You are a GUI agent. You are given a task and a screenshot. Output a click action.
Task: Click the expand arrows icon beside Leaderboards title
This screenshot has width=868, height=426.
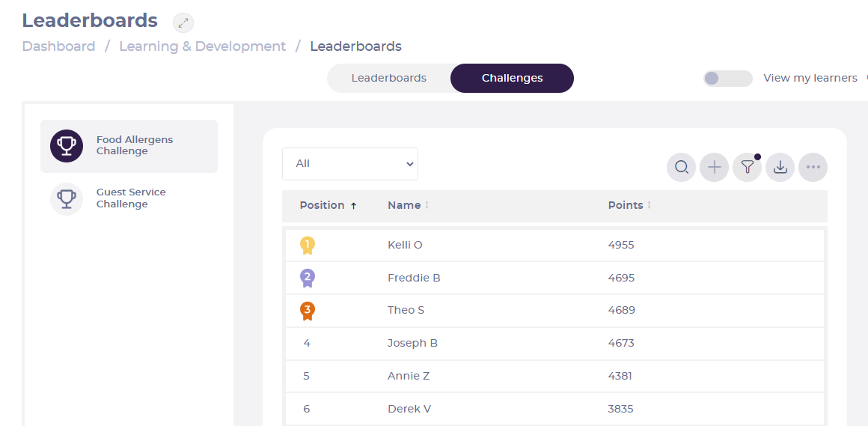coord(183,22)
